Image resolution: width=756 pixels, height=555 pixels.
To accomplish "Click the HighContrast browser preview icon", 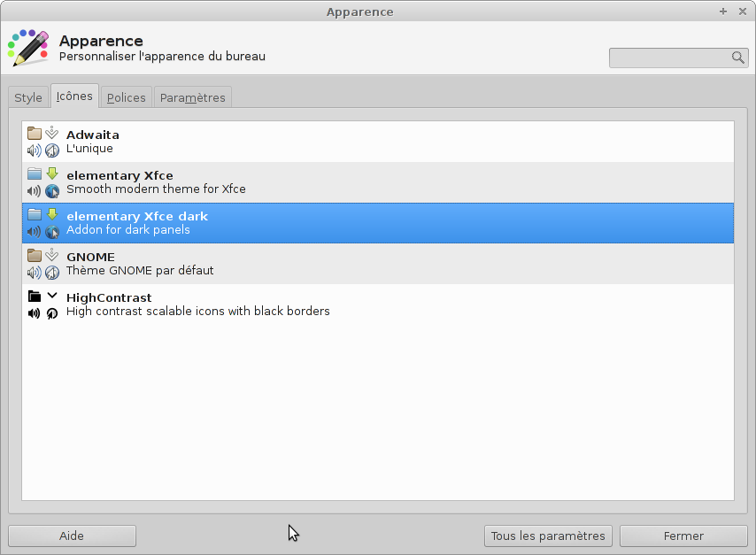I will tap(52, 313).
